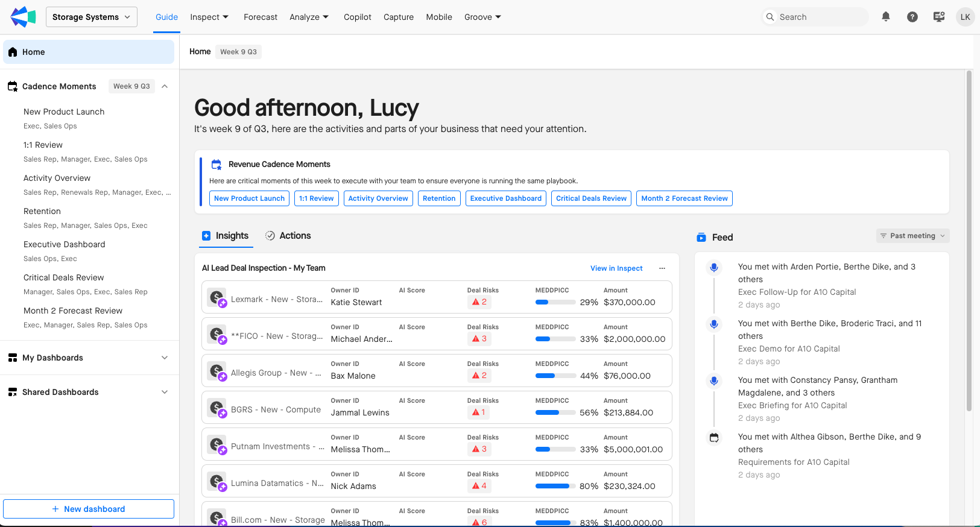The height and width of the screenshot is (527, 980).
Task: Open the Forecast tab
Action: 261,17
